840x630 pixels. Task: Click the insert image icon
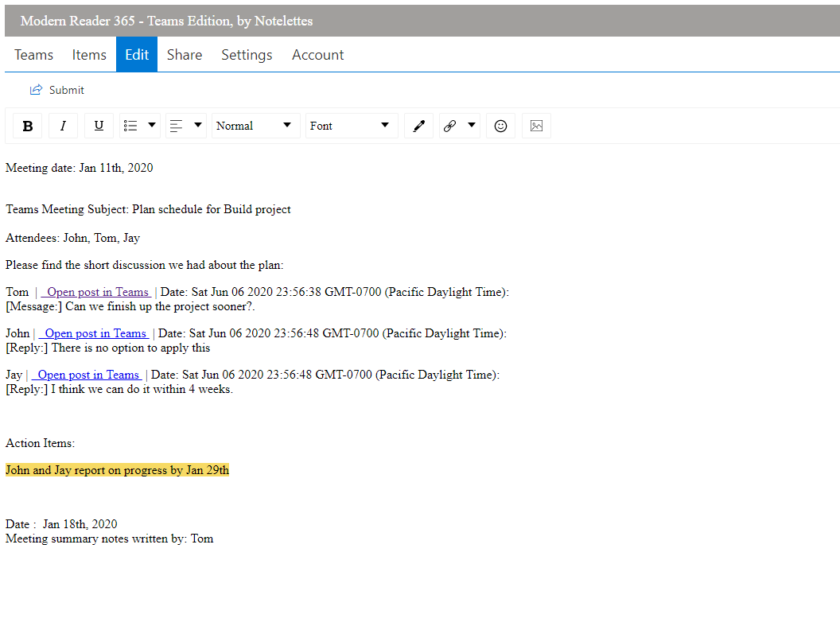tap(536, 126)
